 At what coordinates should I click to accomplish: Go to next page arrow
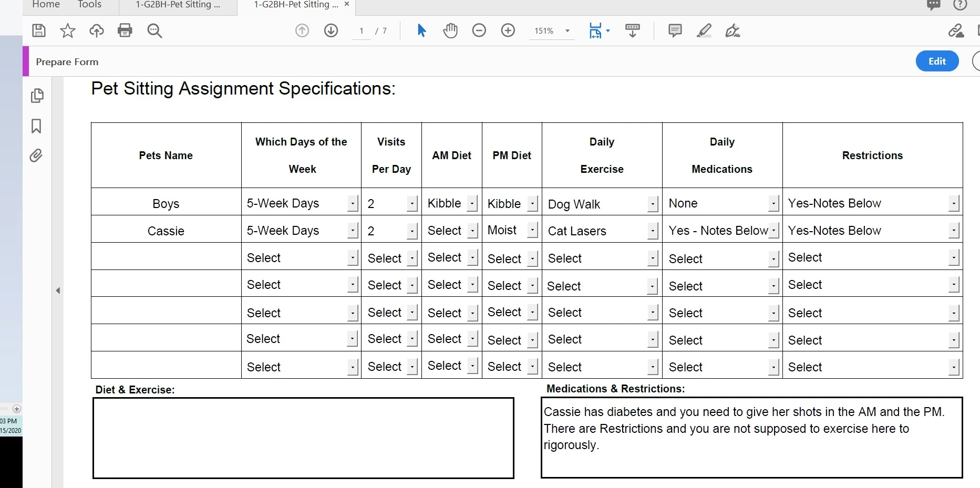331,30
